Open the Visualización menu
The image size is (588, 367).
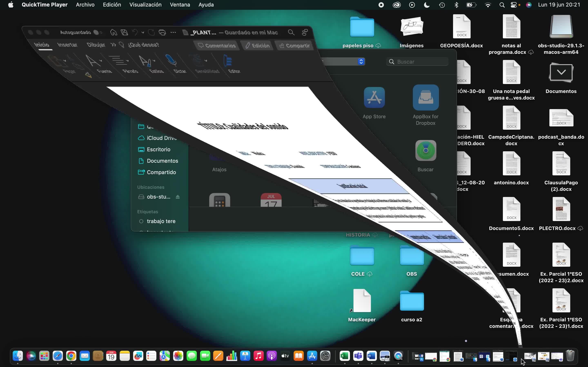[x=145, y=5]
